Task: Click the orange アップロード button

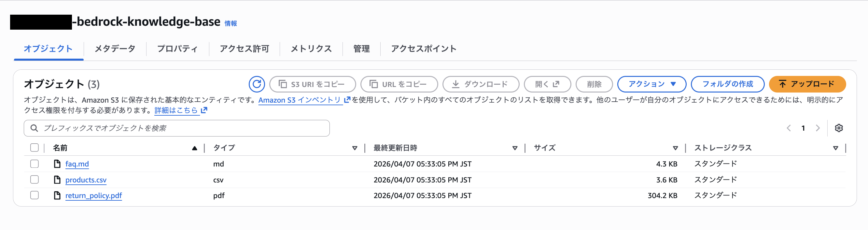Action: coord(807,84)
